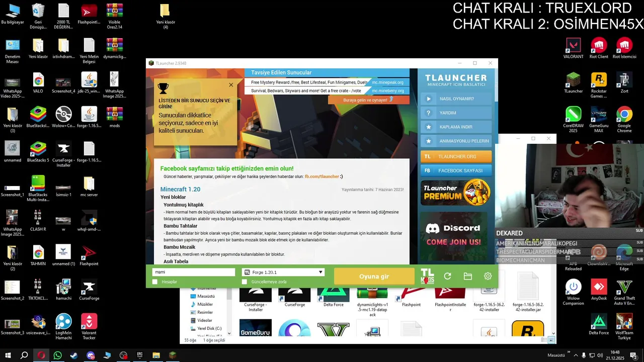Select the mc.minepeak.org server address

pos(387,82)
